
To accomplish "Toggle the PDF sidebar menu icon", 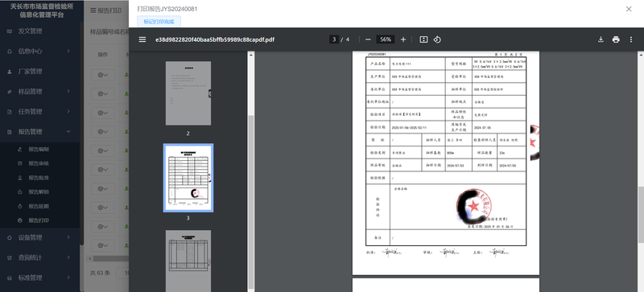I will pyautogui.click(x=142, y=39).
